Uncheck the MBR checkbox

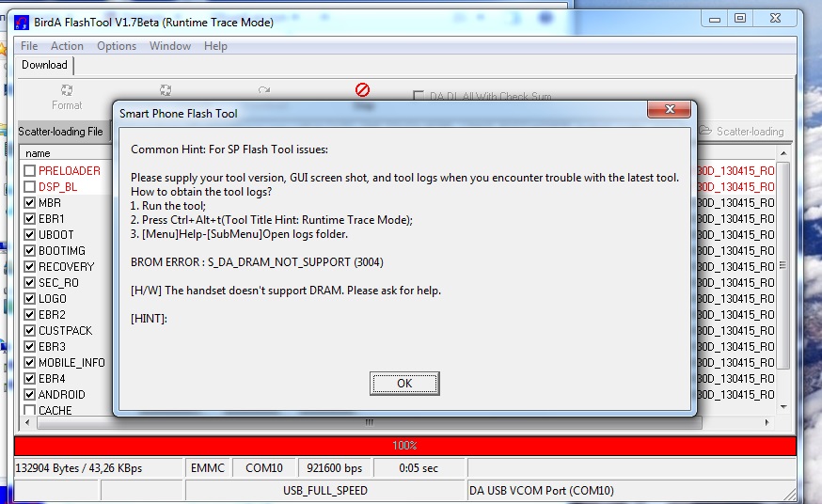tap(30, 203)
